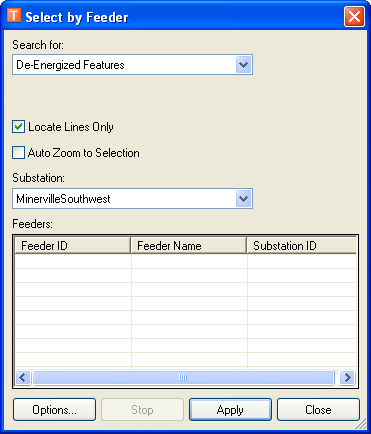The width and height of the screenshot is (371, 434).
Task: Open the Search for dropdown arrow
Action: coord(243,65)
